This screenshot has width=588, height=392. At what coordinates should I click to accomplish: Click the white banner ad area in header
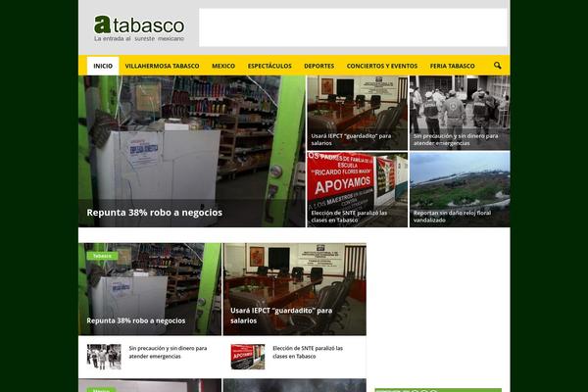(353, 27)
